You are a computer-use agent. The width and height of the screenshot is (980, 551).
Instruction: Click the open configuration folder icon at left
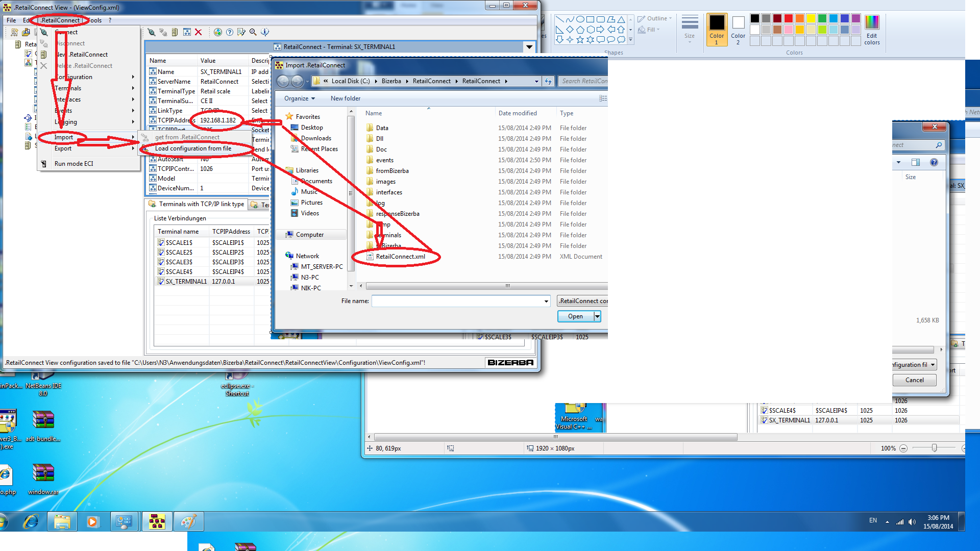coord(26,32)
